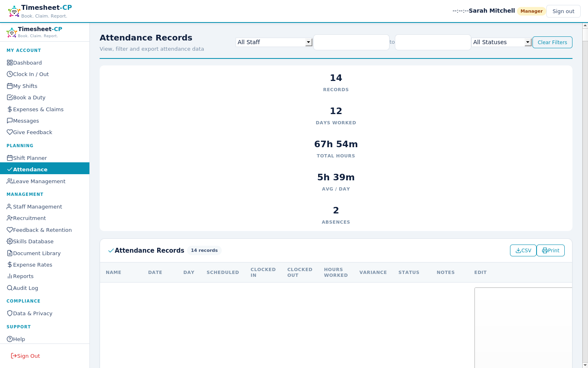Click the add-person icon beside Recruitment
Viewport: 588px width, 368px height.
(x=10, y=218)
